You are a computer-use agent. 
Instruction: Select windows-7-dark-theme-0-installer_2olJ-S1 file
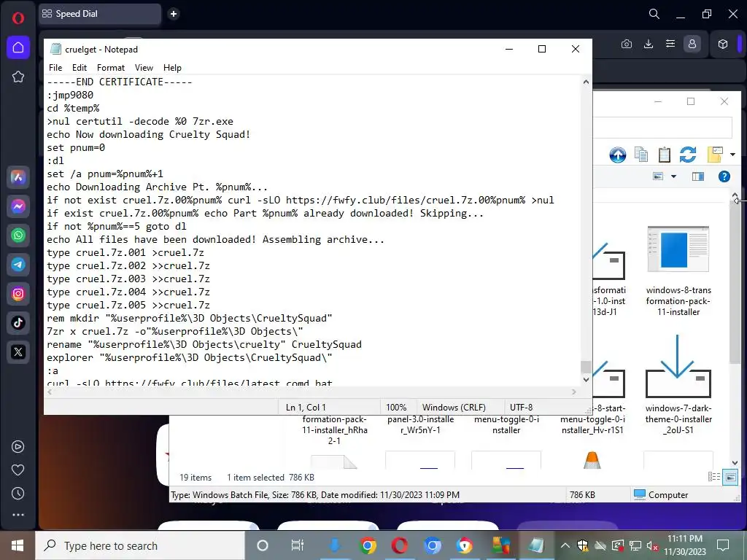678,386
